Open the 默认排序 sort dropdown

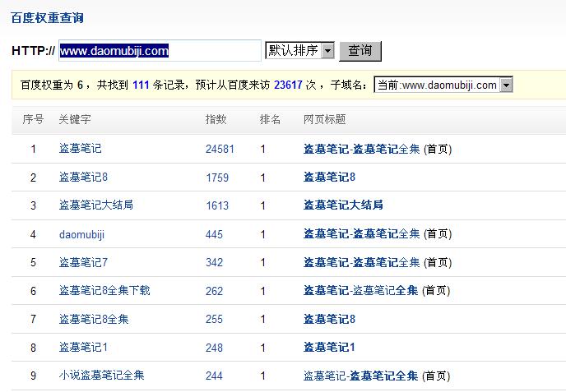299,50
